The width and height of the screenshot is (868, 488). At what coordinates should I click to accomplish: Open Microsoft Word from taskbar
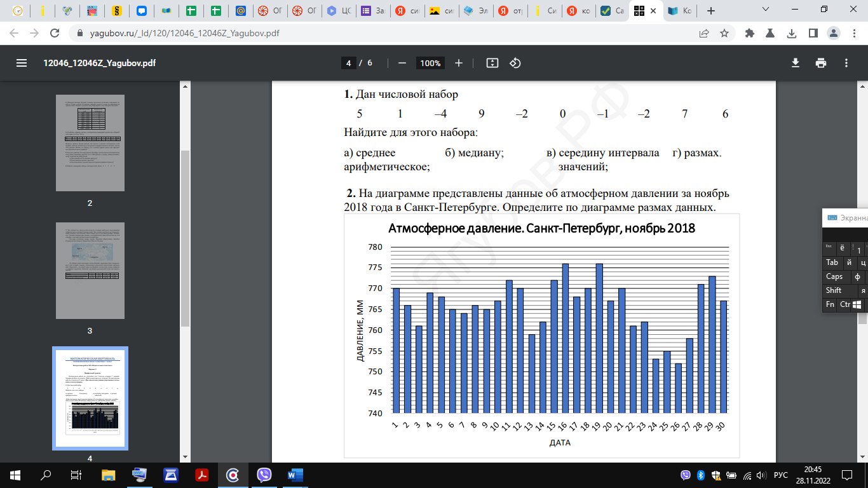[295, 475]
